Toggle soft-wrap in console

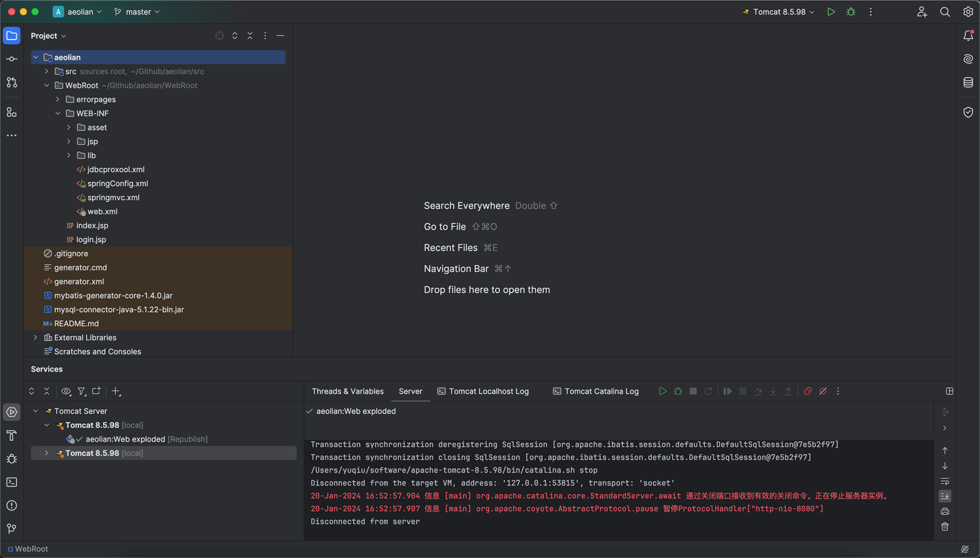point(945,481)
